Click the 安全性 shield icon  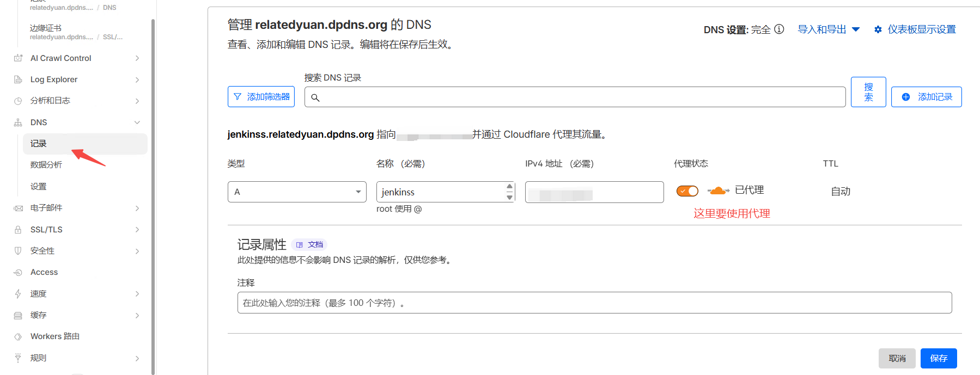pos(18,251)
